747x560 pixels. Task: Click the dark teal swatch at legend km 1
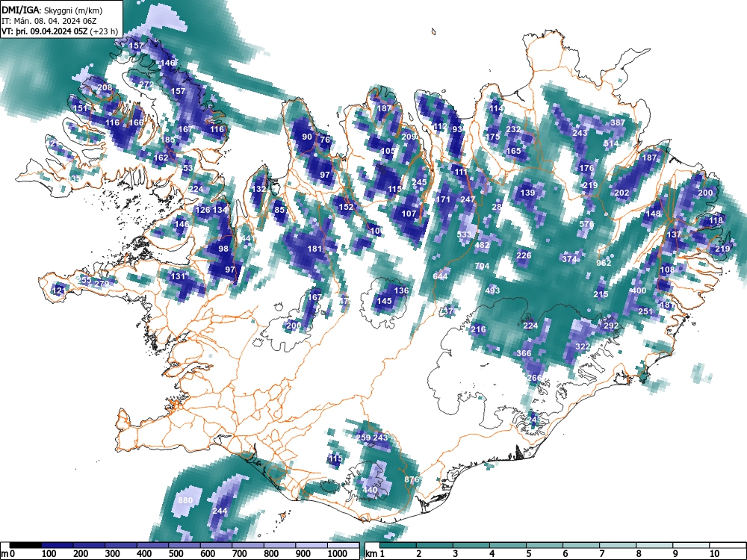click(x=399, y=546)
